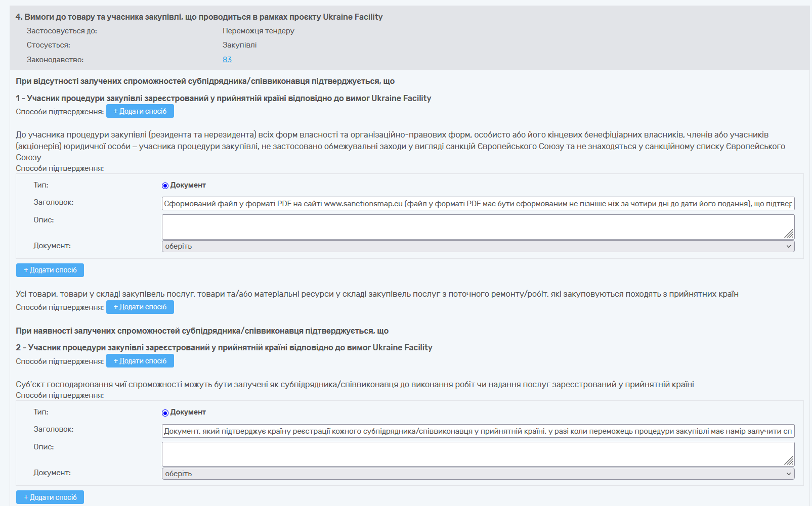The width and height of the screenshot is (812, 506).
Task: Click the heading '2 - Учасник процедури закупівлі'
Action: click(x=224, y=347)
